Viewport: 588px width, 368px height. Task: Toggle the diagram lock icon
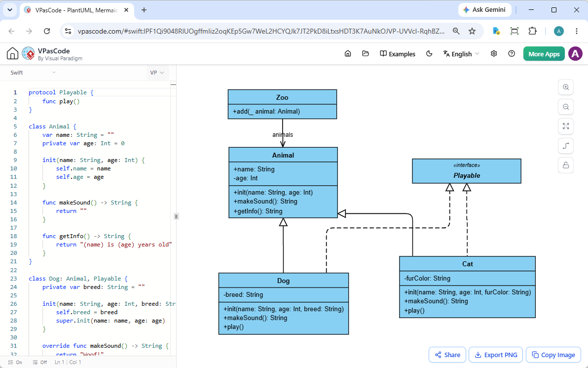565,165
